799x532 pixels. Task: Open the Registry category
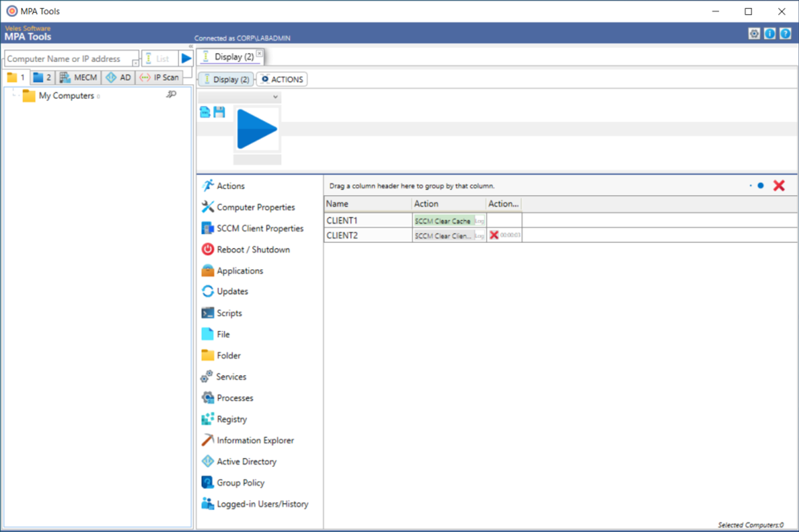pyautogui.click(x=224, y=419)
